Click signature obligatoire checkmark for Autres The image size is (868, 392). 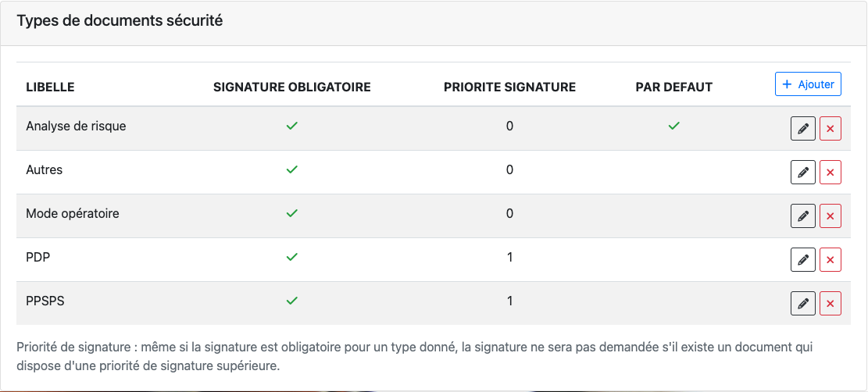pos(292,169)
